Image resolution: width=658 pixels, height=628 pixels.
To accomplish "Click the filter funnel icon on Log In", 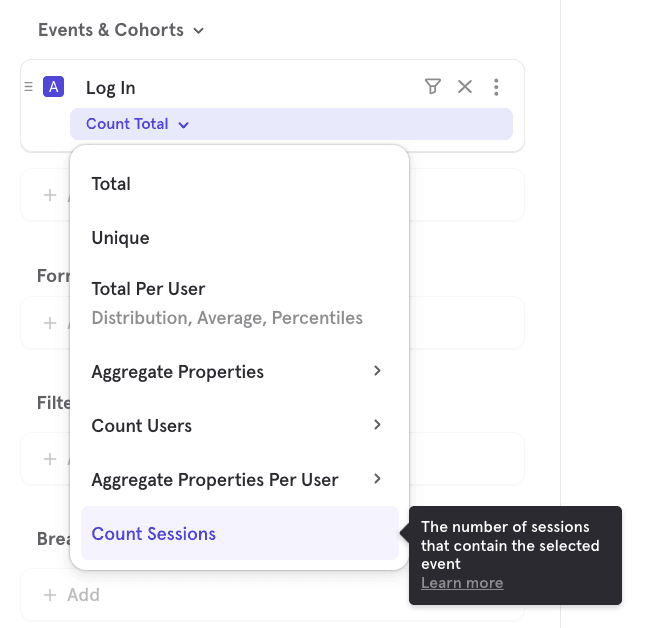I will pos(432,87).
